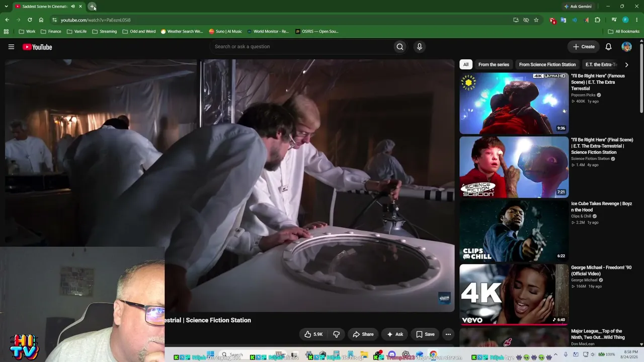Open the YouTube guide hamburger menu
The width and height of the screenshot is (644, 362).
click(11, 47)
